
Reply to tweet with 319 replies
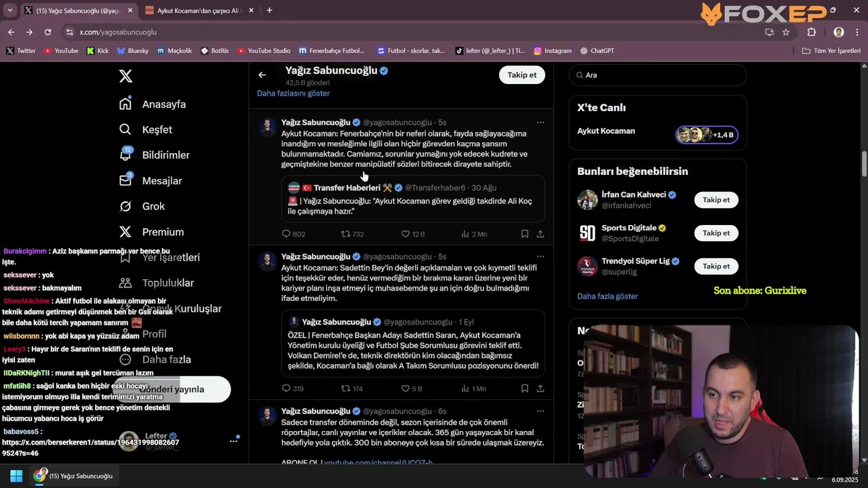point(292,388)
